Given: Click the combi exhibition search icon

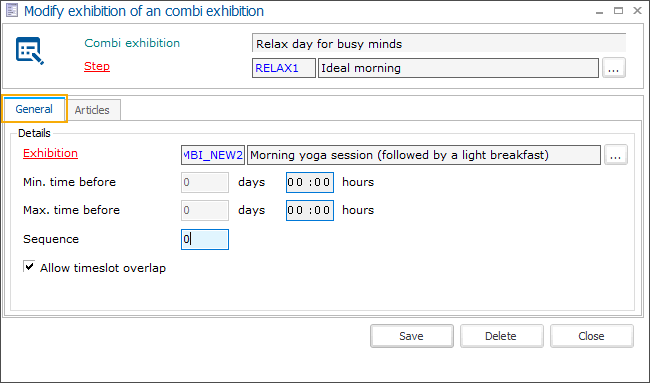Looking at the screenshot, I should pos(30,51).
